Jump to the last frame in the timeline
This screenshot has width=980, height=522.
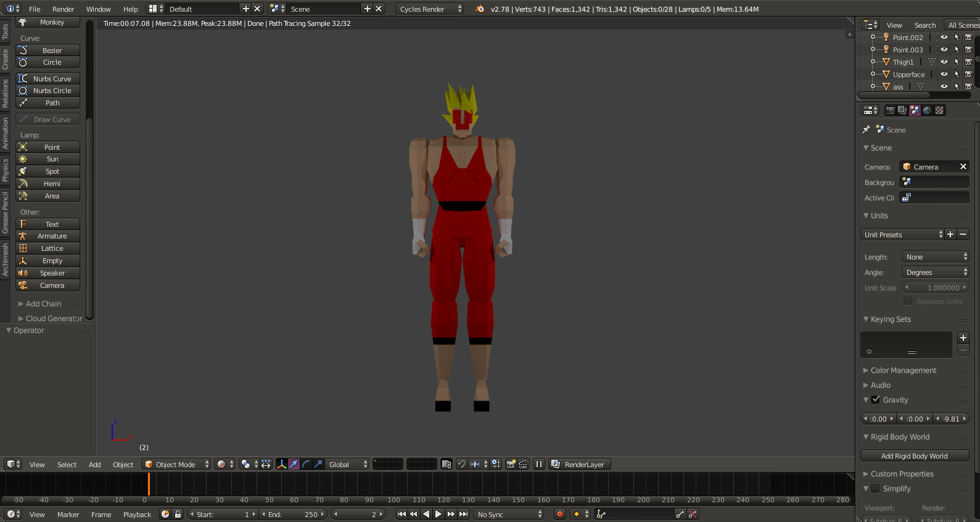point(464,514)
